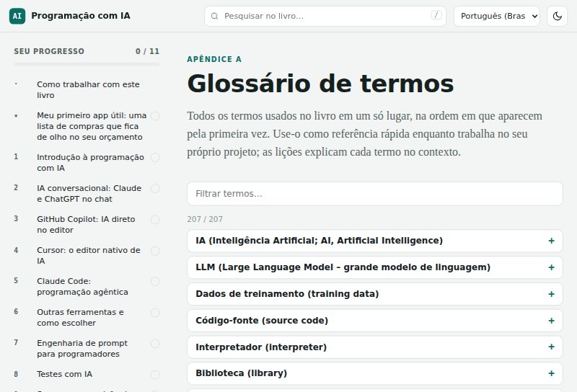Screen dimensions: 577x392
Task: Click the search magnifier icon
Action: [214, 16]
